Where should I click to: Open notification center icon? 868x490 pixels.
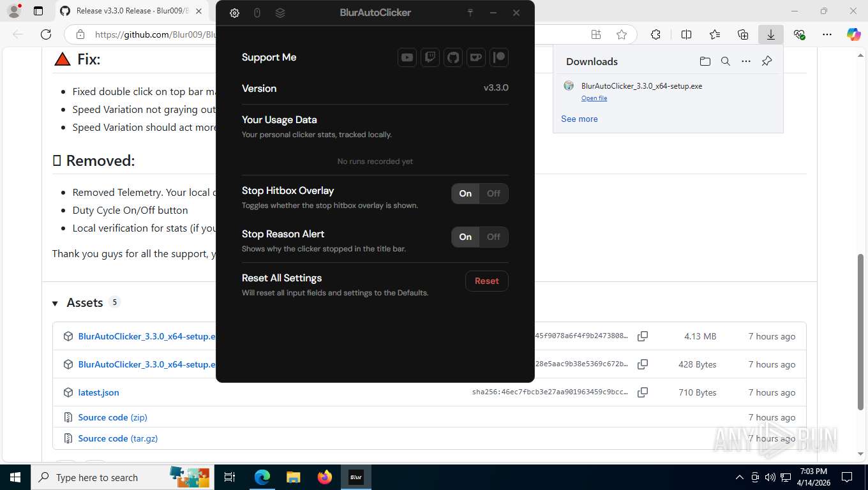[x=847, y=477]
